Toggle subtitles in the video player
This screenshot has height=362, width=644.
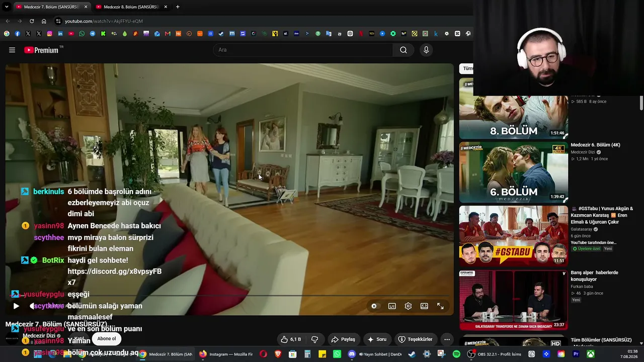pyautogui.click(x=392, y=306)
